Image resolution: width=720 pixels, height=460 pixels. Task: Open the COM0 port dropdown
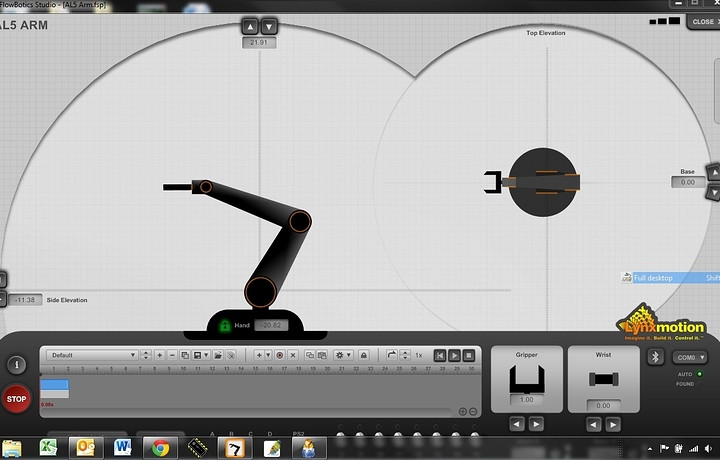click(690, 357)
